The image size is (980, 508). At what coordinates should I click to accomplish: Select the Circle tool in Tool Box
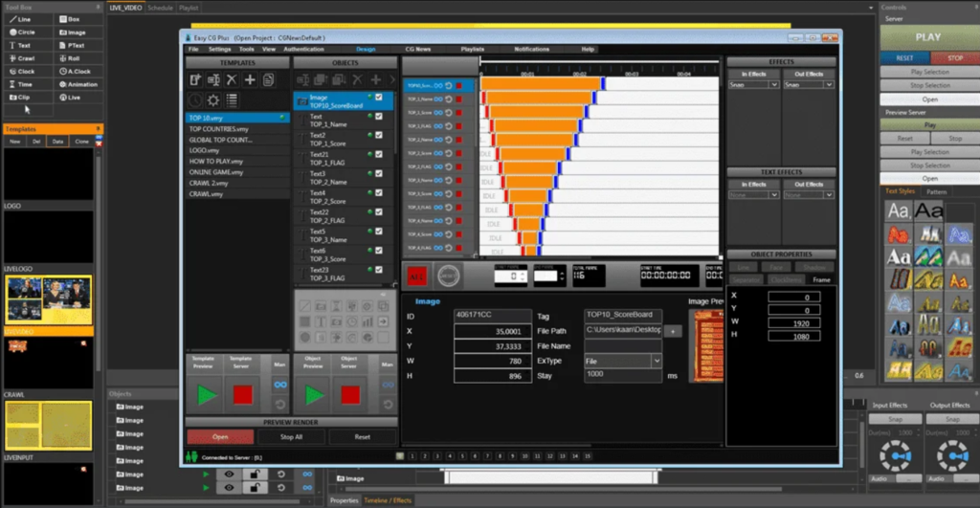tap(26, 32)
